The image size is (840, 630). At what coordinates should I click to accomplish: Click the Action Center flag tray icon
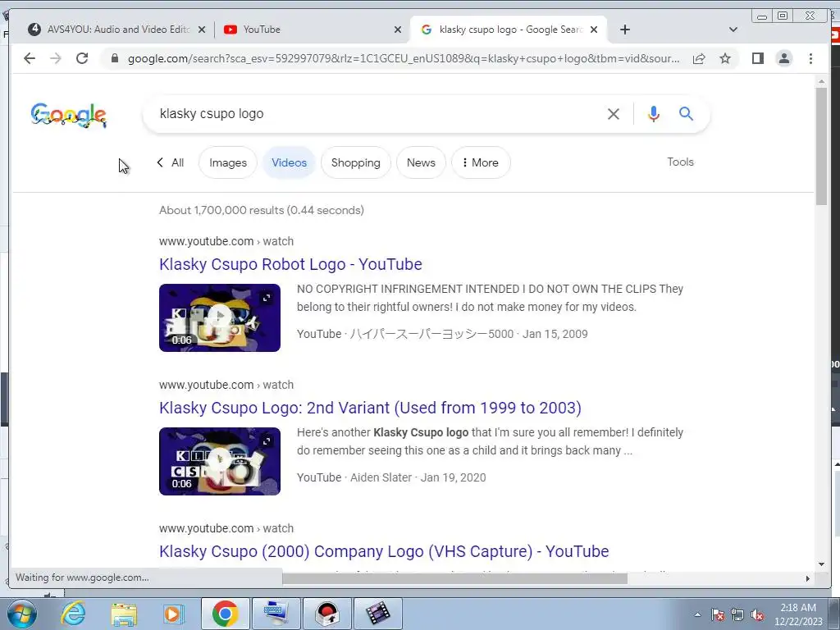click(x=718, y=615)
